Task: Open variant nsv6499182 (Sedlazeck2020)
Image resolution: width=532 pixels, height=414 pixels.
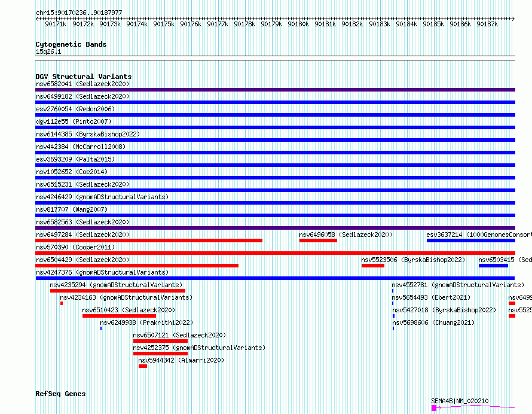Action: [x=82, y=96]
